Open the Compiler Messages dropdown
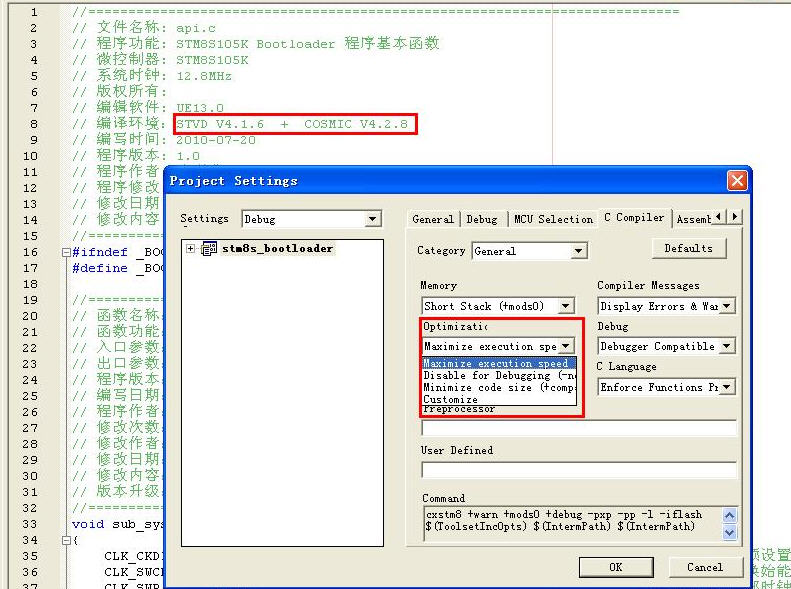 [727, 306]
